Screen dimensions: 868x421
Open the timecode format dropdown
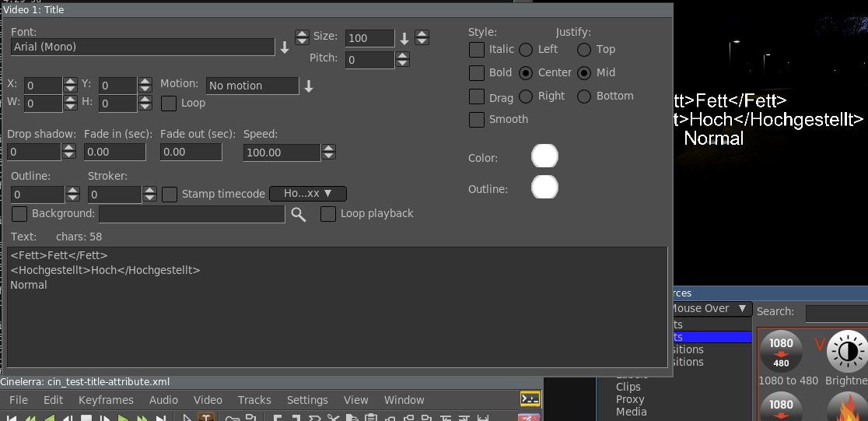[x=307, y=194]
